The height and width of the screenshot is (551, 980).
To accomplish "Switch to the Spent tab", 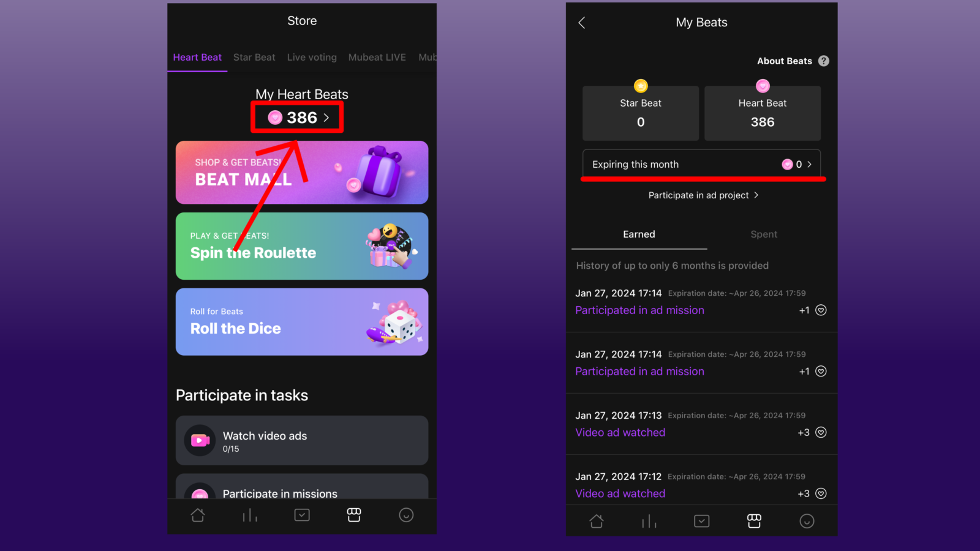I will pyautogui.click(x=764, y=234).
